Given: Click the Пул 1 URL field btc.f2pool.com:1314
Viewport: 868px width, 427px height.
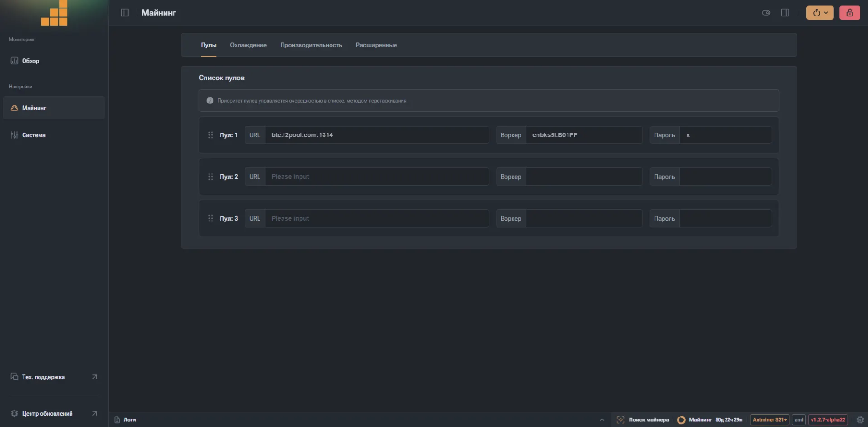Looking at the screenshot, I should click(377, 135).
